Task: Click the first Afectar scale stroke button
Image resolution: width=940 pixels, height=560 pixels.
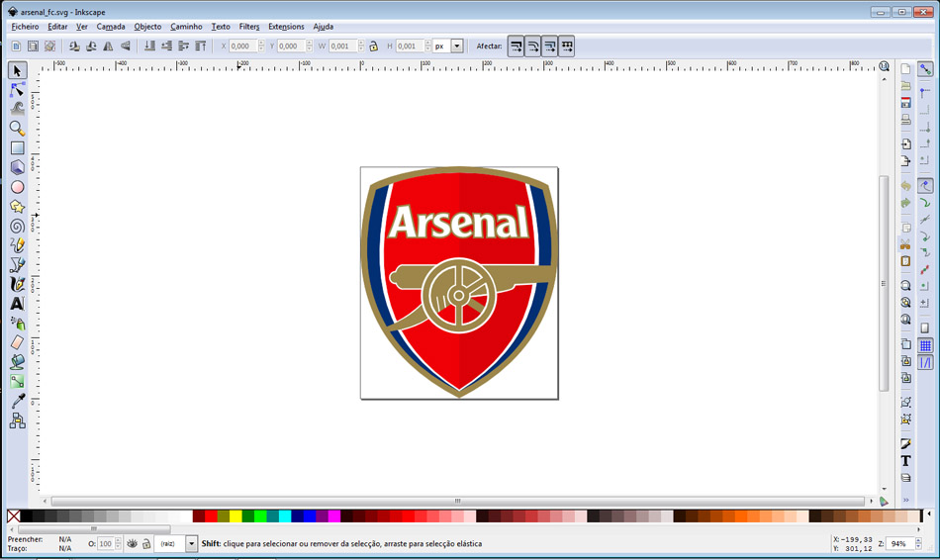Action: pyautogui.click(x=516, y=47)
